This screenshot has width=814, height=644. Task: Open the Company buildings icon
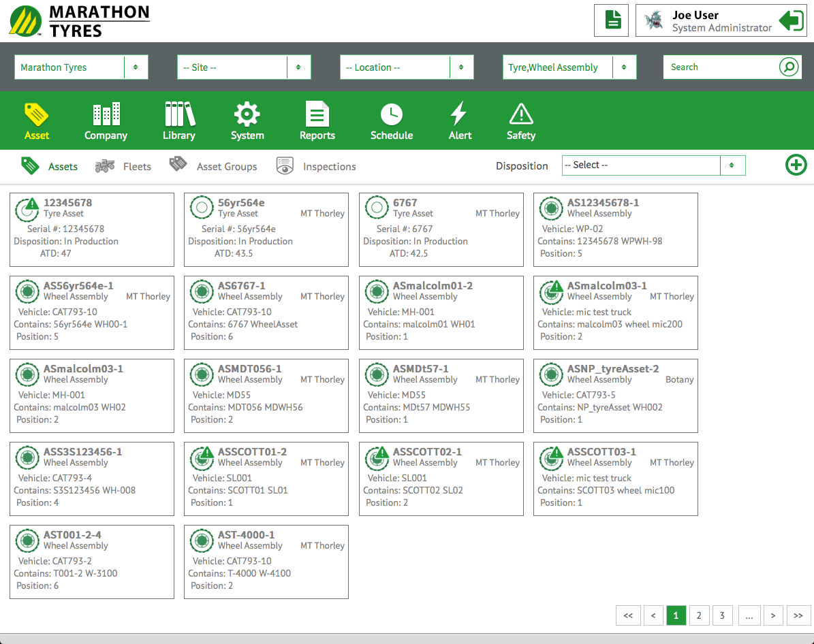106,114
